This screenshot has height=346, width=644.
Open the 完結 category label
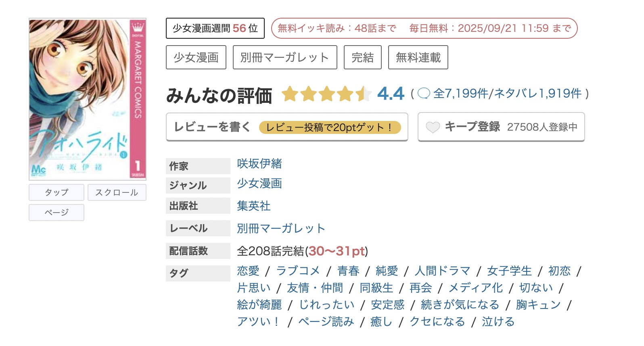pos(362,57)
